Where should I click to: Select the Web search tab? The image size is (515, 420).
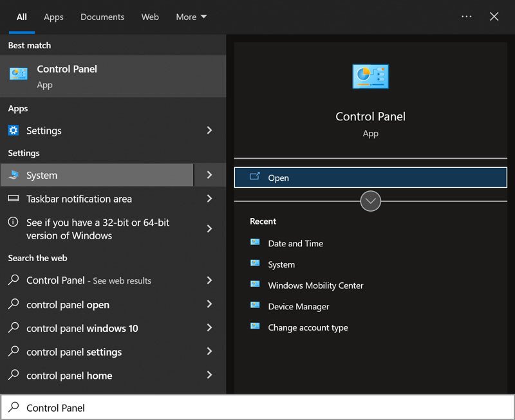[x=150, y=17]
